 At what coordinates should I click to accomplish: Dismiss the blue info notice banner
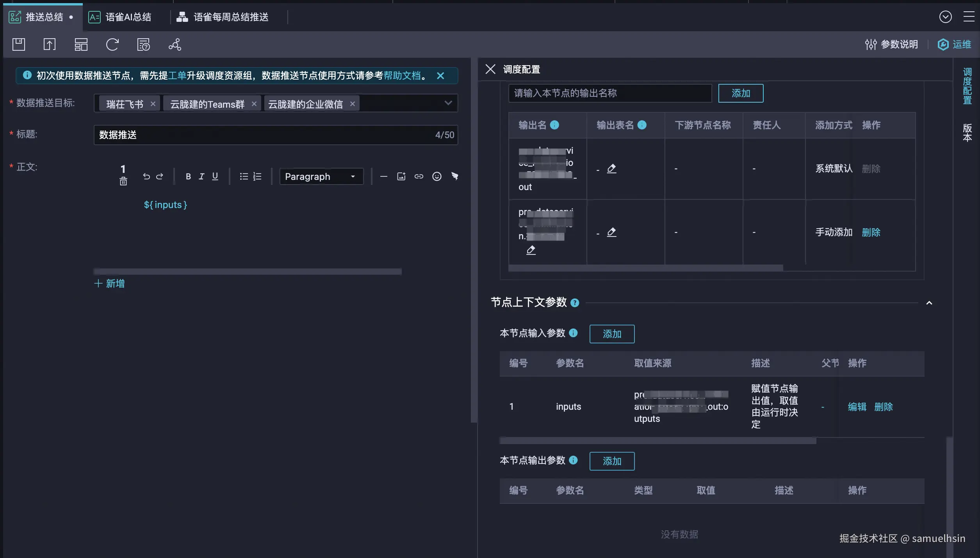point(440,76)
